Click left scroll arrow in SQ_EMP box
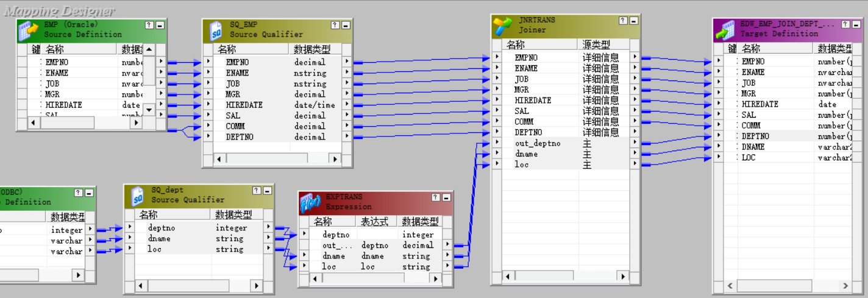The image size is (868, 298). pos(219,159)
